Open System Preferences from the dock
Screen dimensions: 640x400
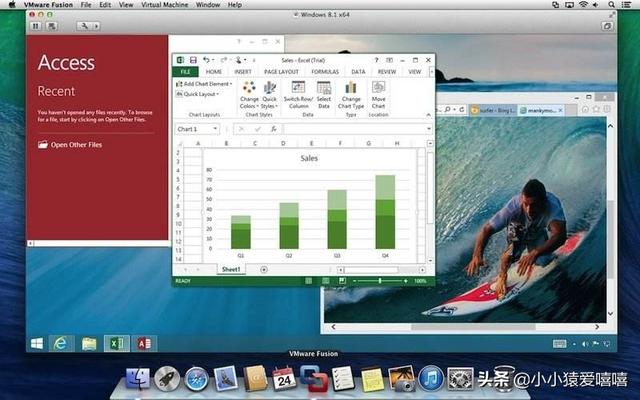coord(460,379)
